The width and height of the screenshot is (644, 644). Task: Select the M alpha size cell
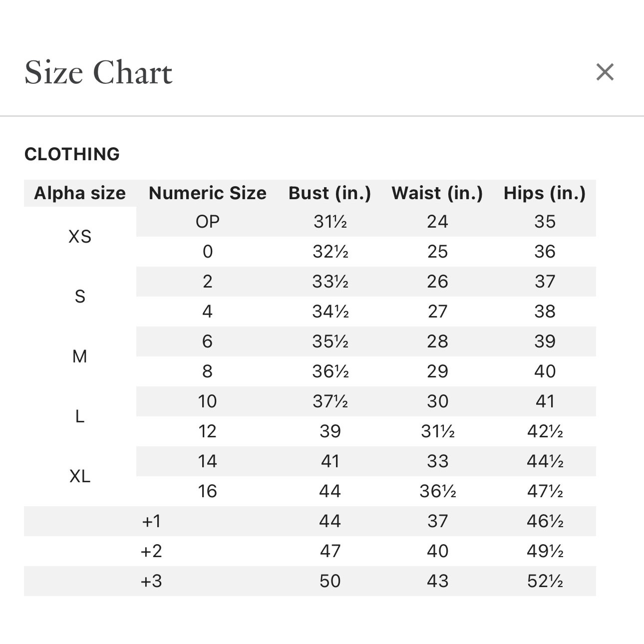80,356
